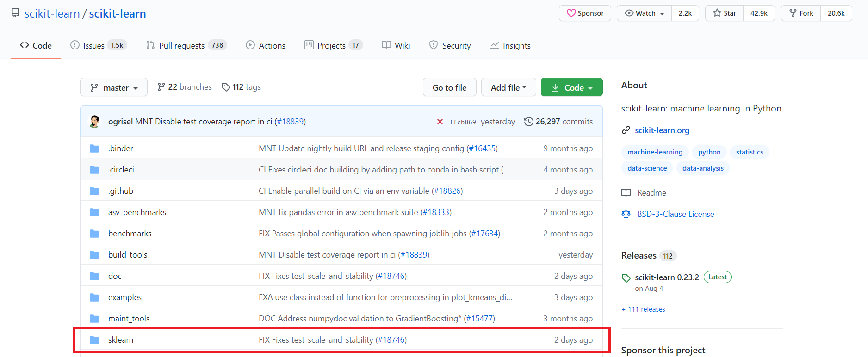This screenshot has width=868, height=357.
Task: Open the master branch selector dropdown
Action: [x=114, y=87]
